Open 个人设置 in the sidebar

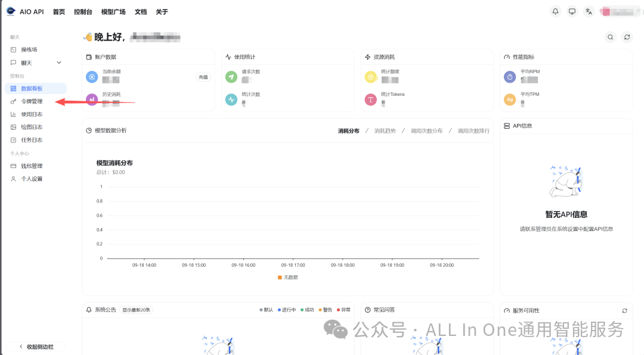[36, 179]
